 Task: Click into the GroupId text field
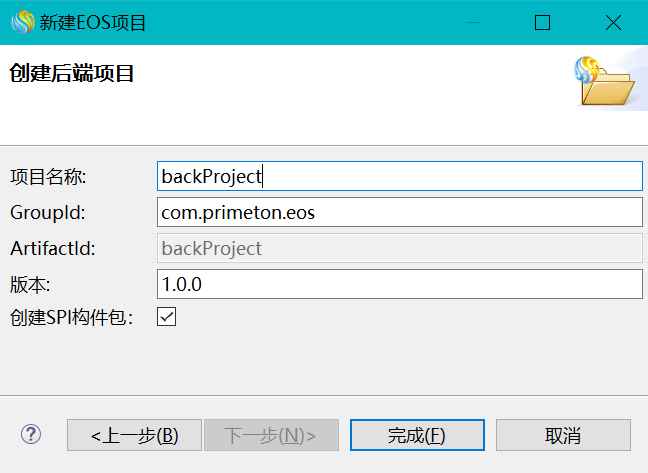point(400,212)
